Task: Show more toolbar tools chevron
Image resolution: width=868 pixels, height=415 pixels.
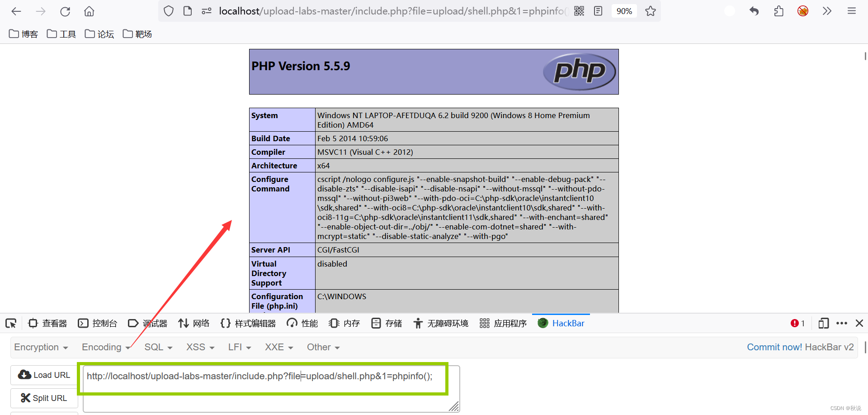Action: pyautogui.click(x=827, y=11)
